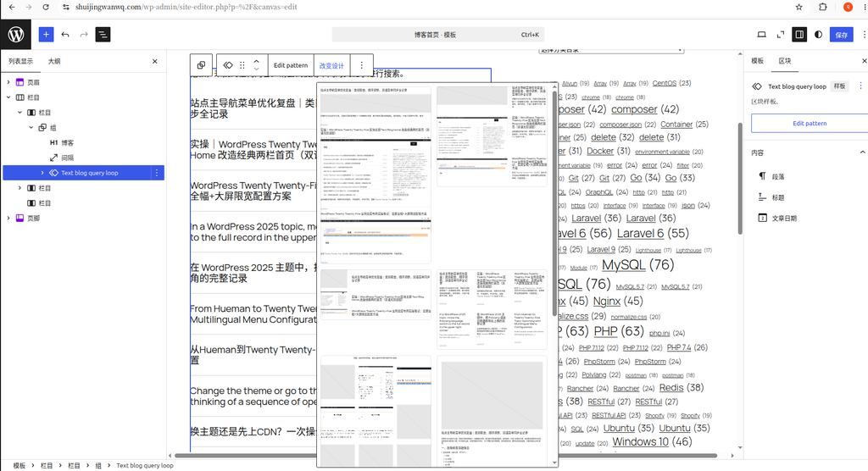The image size is (868, 471).
Task: Expand the Text blog query loop item
Action: [42, 173]
